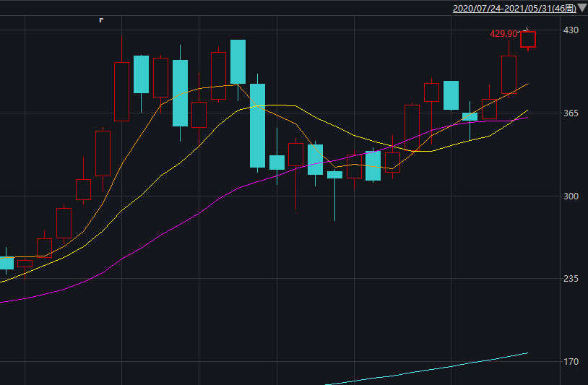Select the 300 price axis label
588x385 pixels.
click(x=571, y=196)
